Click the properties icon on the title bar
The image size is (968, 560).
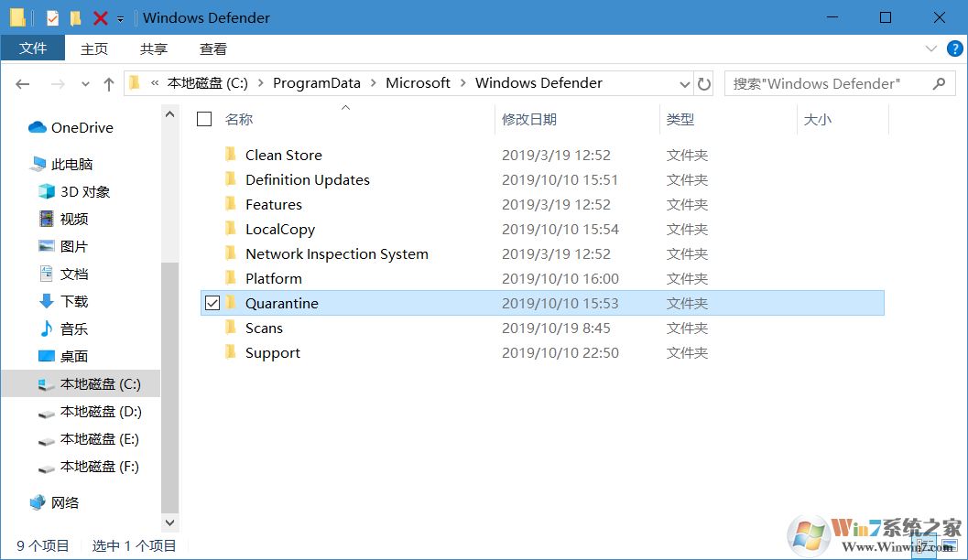click(52, 16)
